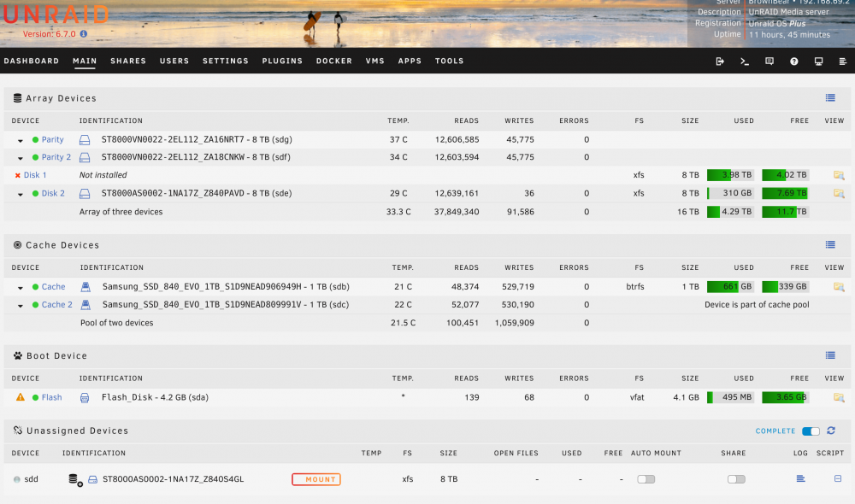
Task: Browse Disk 1 contents via view folder icon
Action: pyautogui.click(x=839, y=175)
